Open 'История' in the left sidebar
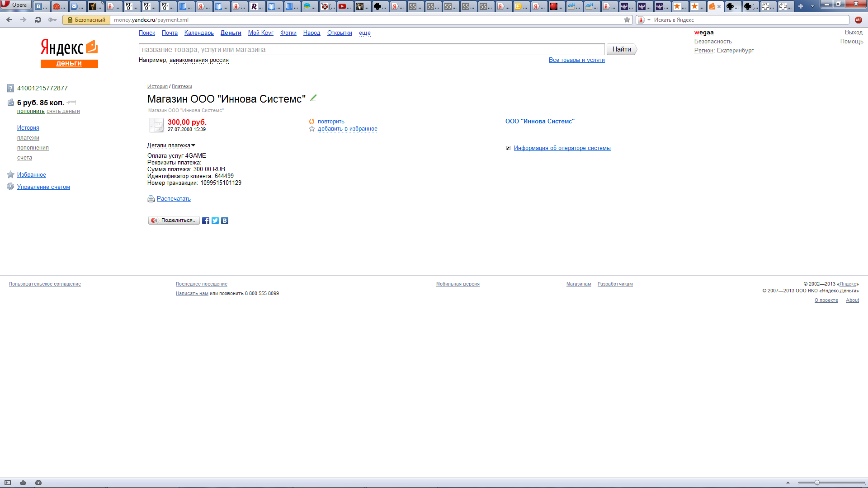Image resolution: width=868 pixels, height=488 pixels. (x=28, y=128)
